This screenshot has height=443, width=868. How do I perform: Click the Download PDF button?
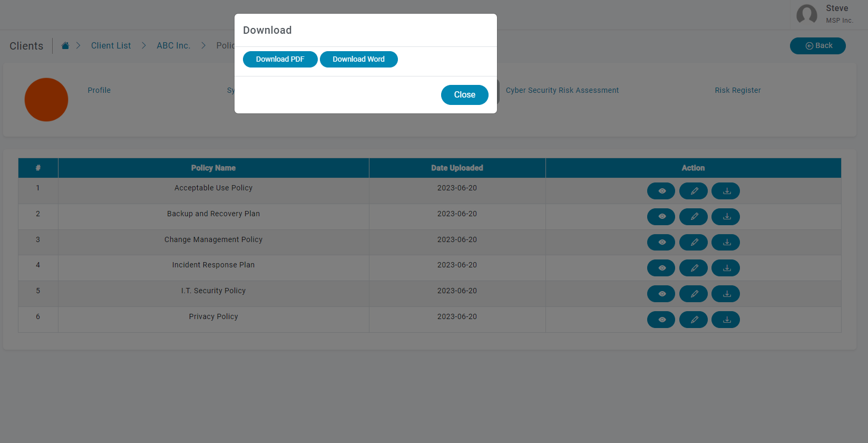pos(280,59)
